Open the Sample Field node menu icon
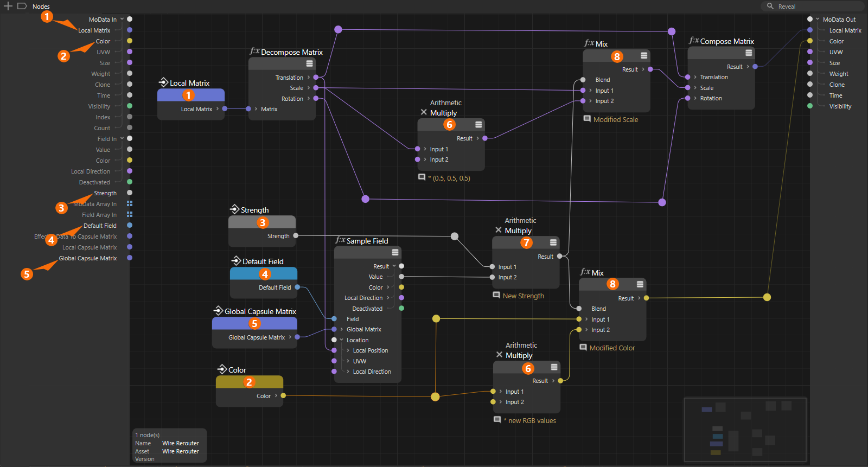The width and height of the screenshot is (868, 467). [395, 252]
